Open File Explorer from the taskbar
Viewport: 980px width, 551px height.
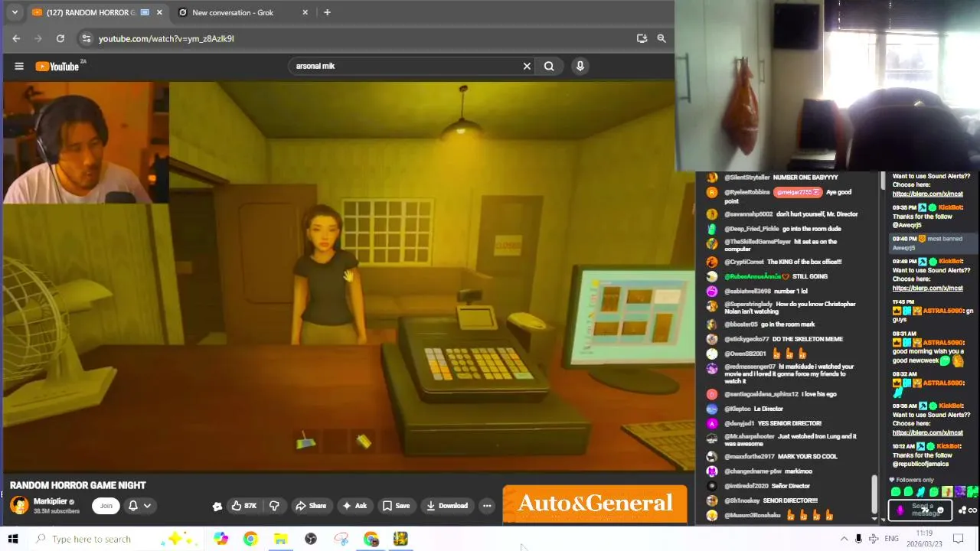[281, 539]
